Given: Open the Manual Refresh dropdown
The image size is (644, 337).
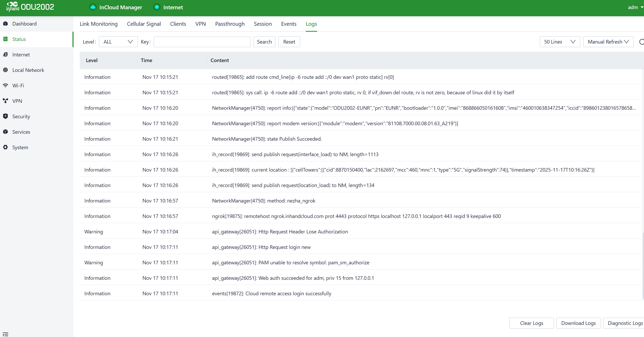Looking at the screenshot, I should pos(608,42).
